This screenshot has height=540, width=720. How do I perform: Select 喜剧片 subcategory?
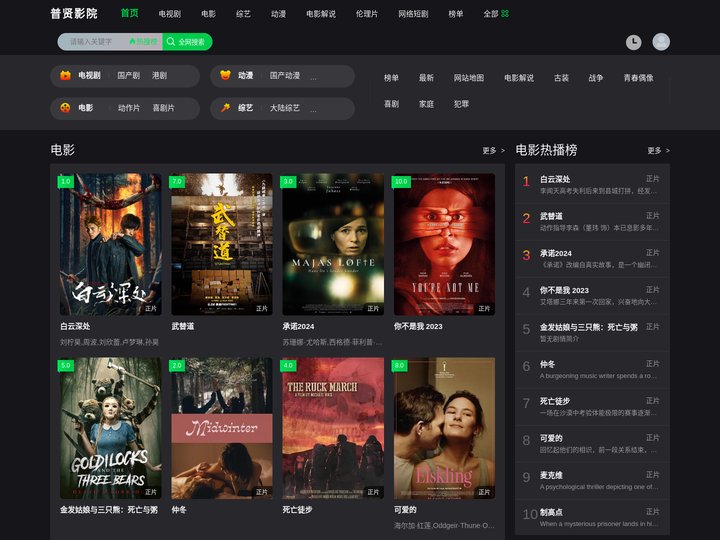coord(163,108)
